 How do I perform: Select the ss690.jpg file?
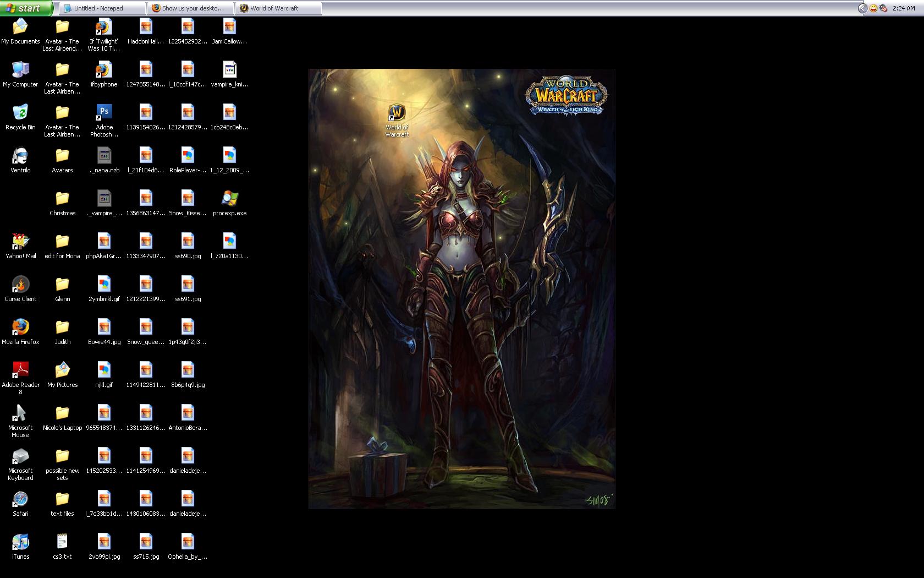[188, 246]
